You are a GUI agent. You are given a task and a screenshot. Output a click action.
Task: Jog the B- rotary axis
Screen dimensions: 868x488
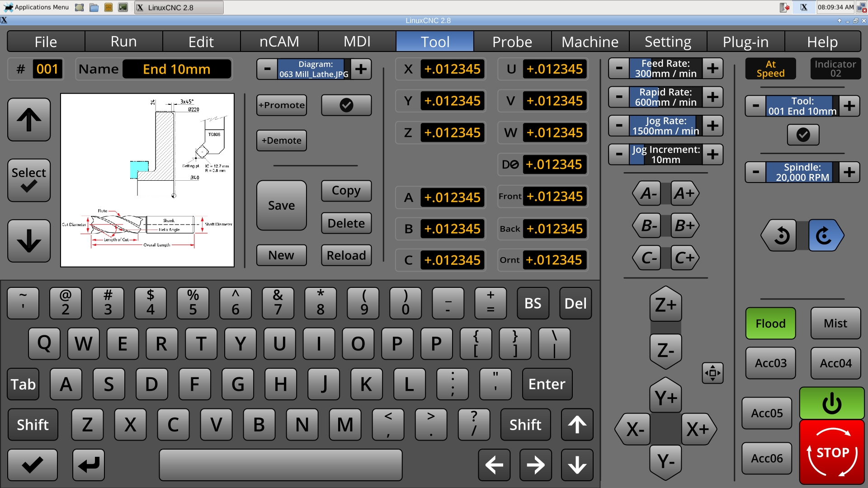pyautogui.click(x=647, y=225)
